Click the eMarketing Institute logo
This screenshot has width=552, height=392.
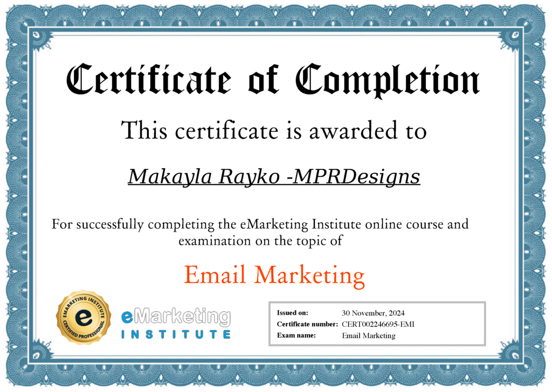[176, 323]
